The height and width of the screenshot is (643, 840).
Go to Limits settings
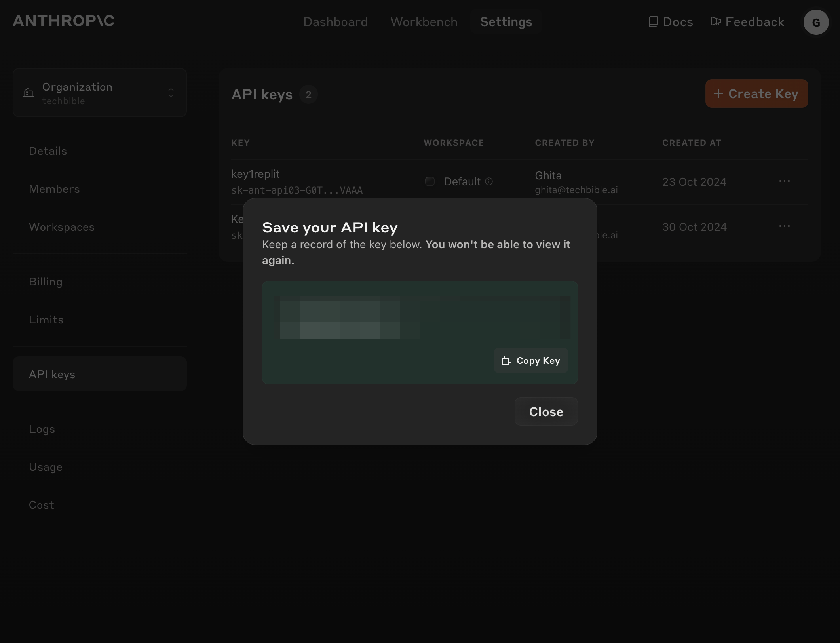[x=46, y=320]
